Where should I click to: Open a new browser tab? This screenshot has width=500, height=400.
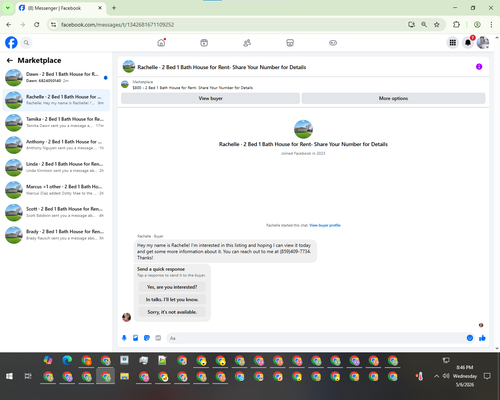pyautogui.click(x=114, y=8)
